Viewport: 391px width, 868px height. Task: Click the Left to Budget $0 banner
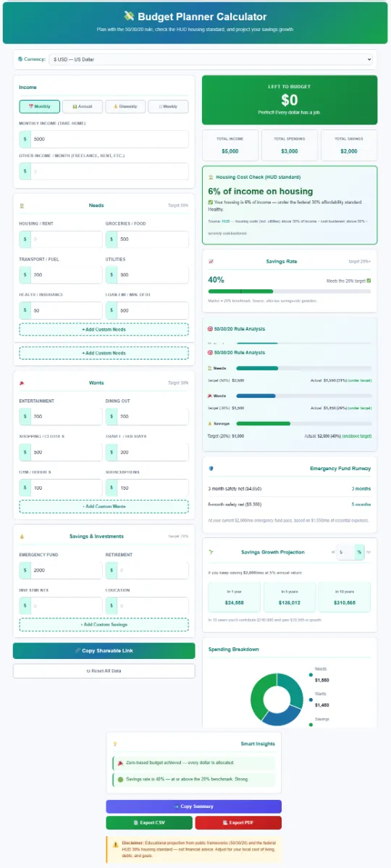pos(290,100)
